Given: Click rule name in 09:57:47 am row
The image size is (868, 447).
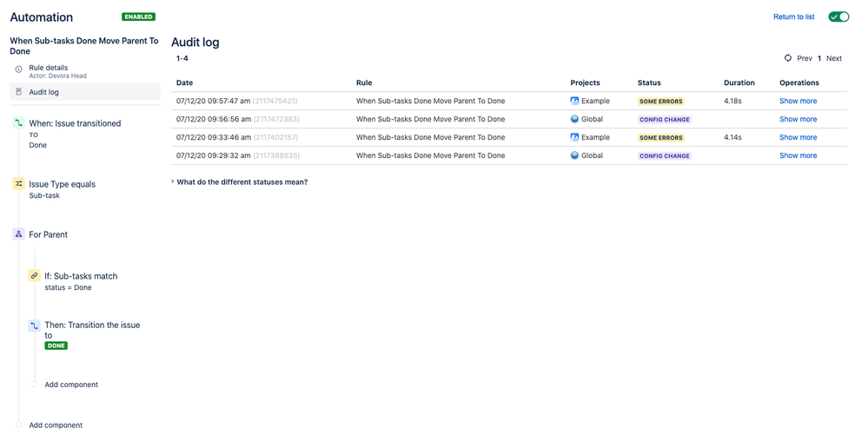Looking at the screenshot, I should click(x=430, y=101).
